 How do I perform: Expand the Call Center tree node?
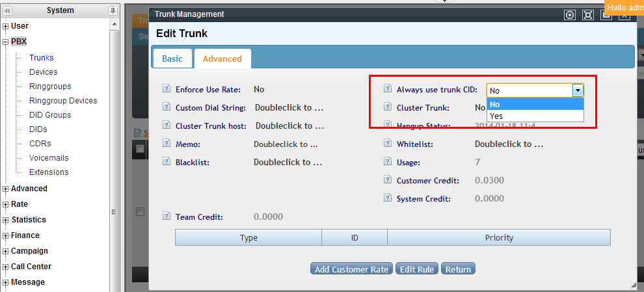tap(6, 267)
